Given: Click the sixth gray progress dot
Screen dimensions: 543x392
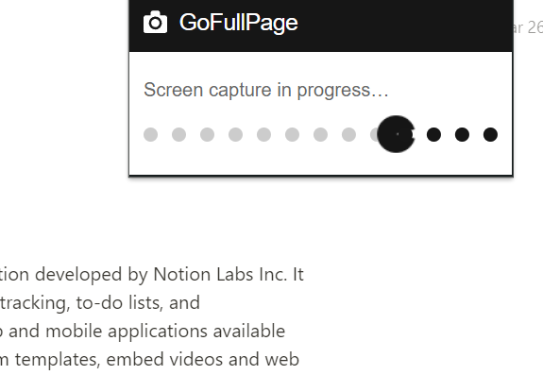Looking at the screenshot, I should click(293, 135).
